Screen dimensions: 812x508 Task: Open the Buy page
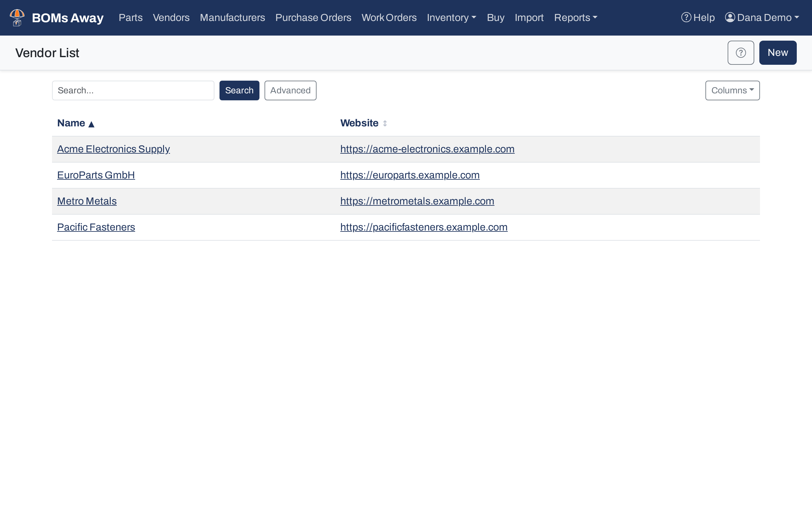pos(495,17)
